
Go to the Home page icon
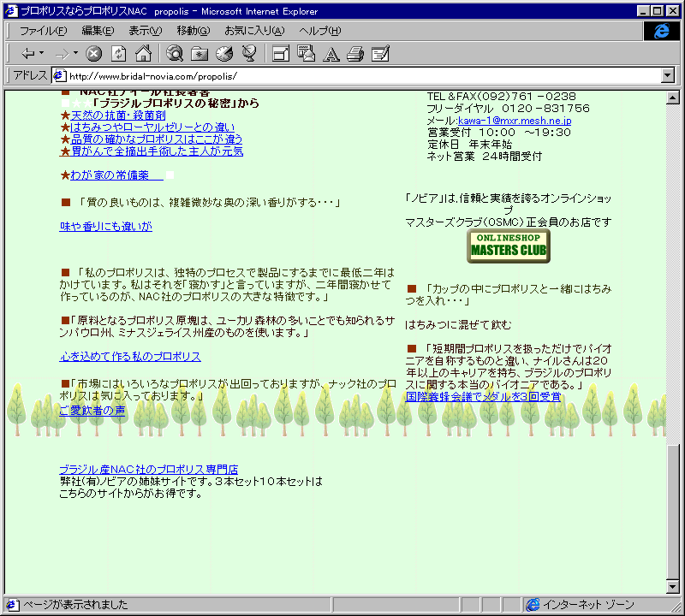(x=143, y=54)
